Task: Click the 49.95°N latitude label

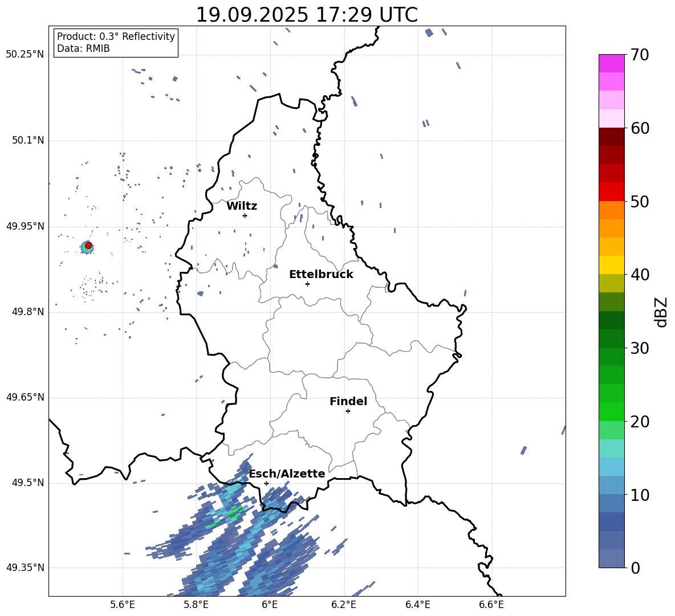Action: click(x=25, y=227)
